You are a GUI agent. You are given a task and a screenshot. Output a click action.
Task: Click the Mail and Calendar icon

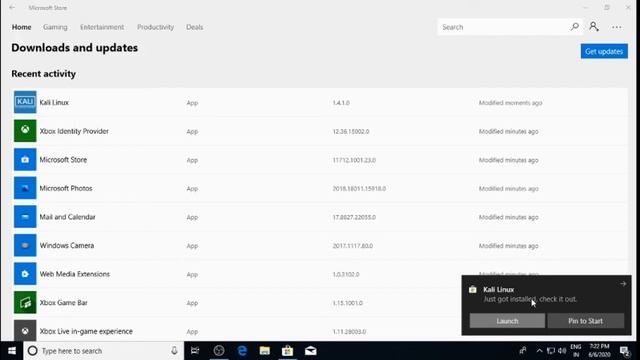25,216
